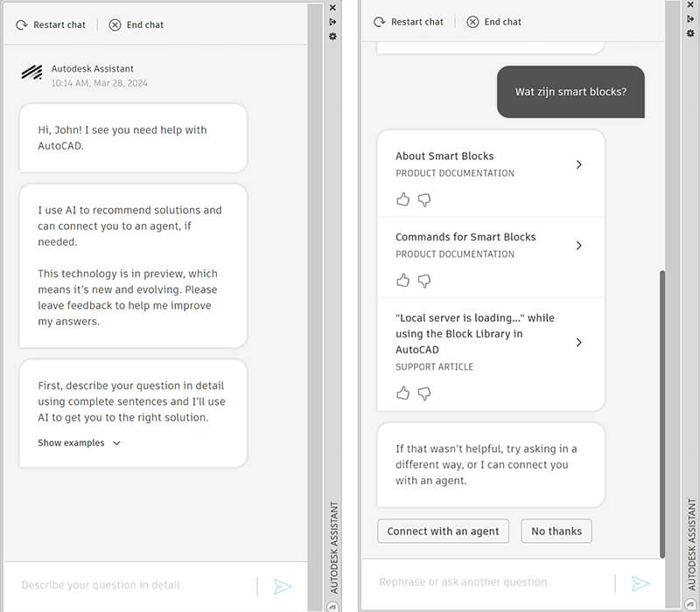
Task: Dislike the Commands for Smart Blocks result
Action: tap(424, 281)
